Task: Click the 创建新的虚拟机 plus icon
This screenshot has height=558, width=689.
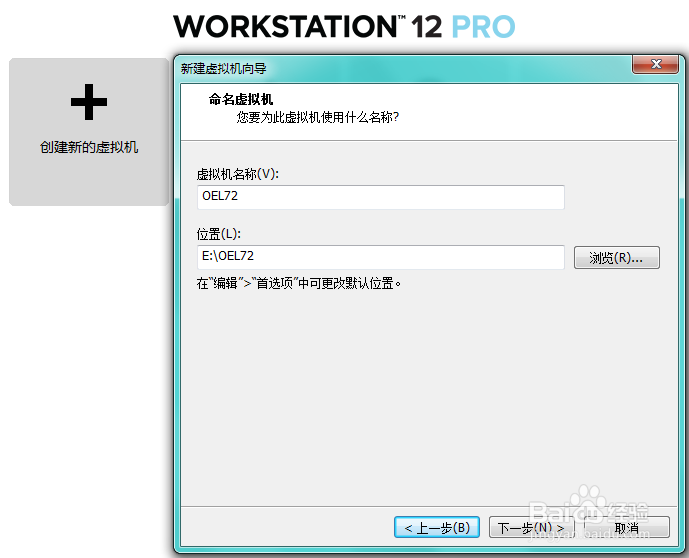Action: click(x=89, y=102)
